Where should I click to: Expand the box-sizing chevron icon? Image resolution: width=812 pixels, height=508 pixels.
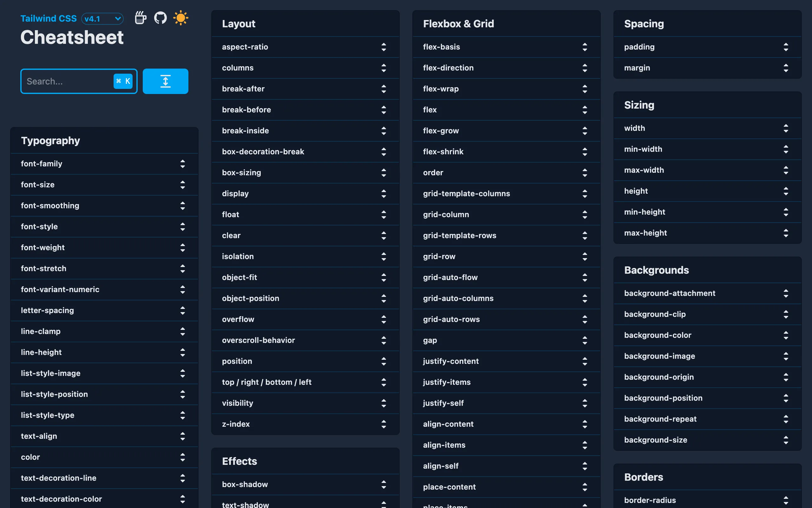click(383, 173)
